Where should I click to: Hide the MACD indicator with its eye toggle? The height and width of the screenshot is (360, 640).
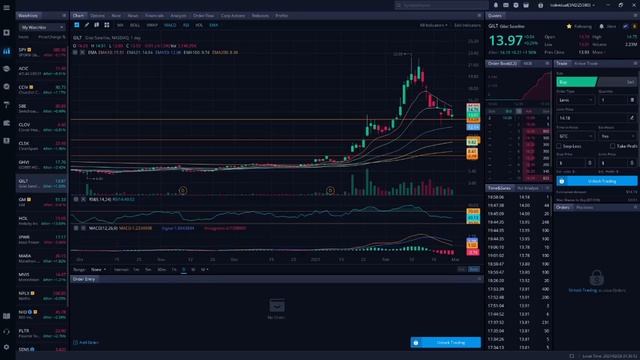tap(76, 228)
